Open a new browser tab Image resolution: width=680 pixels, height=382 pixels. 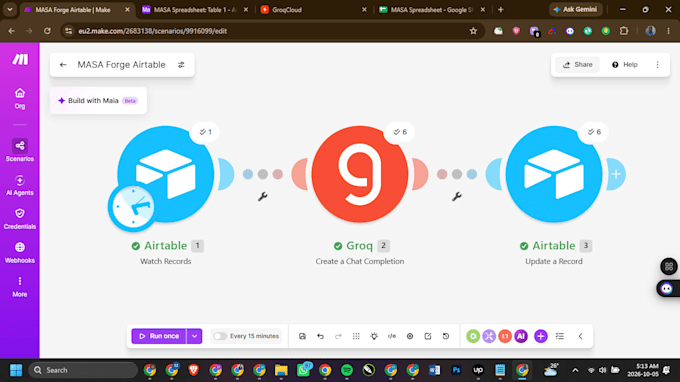pyautogui.click(x=501, y=10)
